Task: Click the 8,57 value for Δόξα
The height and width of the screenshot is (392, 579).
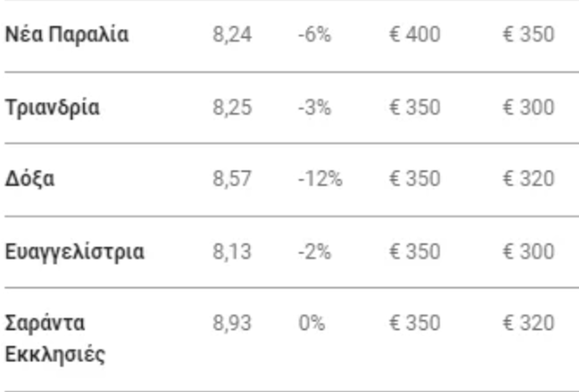Action: (x=232, y=179)
